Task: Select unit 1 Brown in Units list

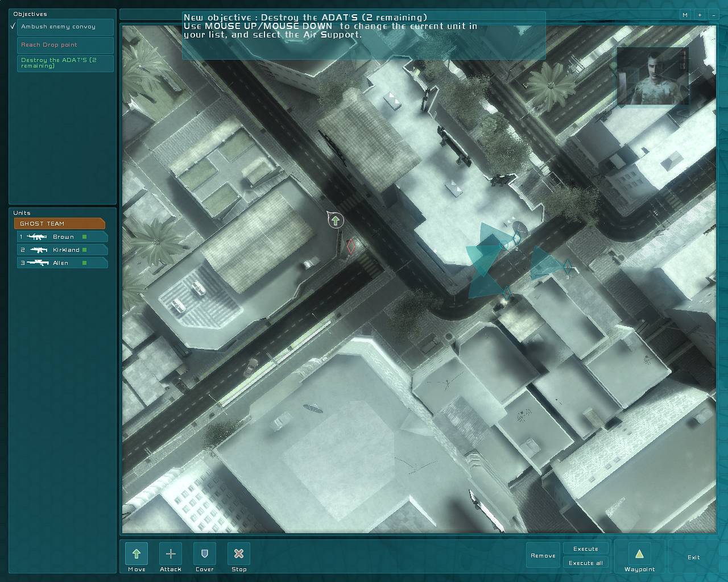Action: point(62,237)
